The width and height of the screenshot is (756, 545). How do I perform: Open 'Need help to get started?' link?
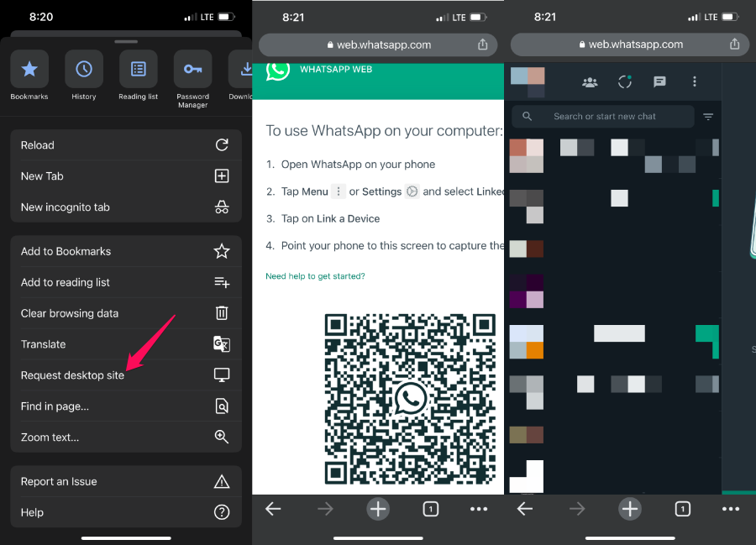(315, 276)
